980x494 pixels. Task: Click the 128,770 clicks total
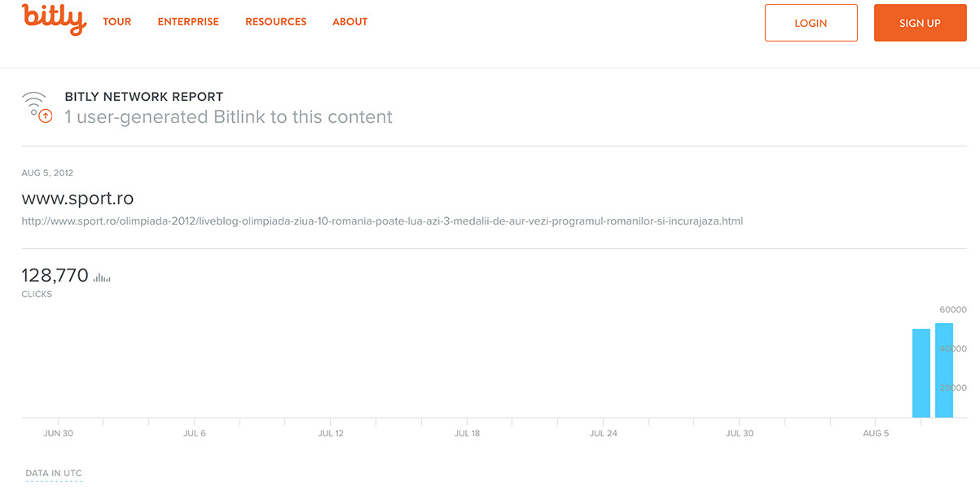point(55,275)
